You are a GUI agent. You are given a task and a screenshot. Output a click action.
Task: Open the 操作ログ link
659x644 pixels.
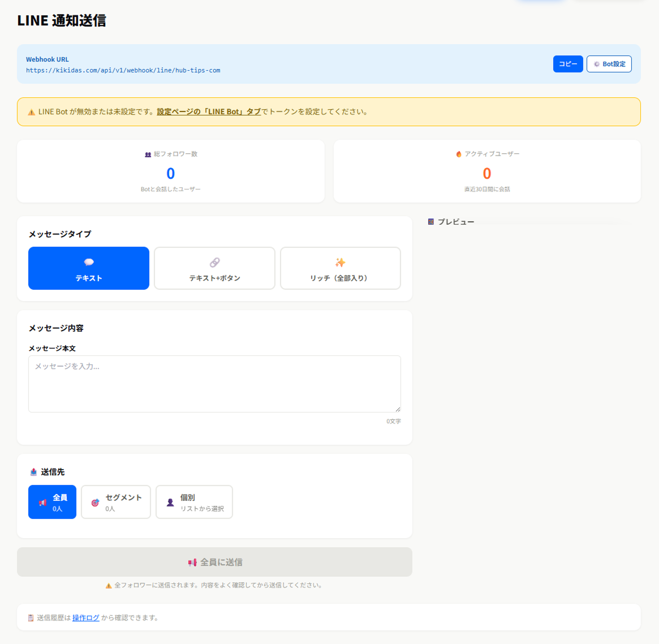point(86,617)
